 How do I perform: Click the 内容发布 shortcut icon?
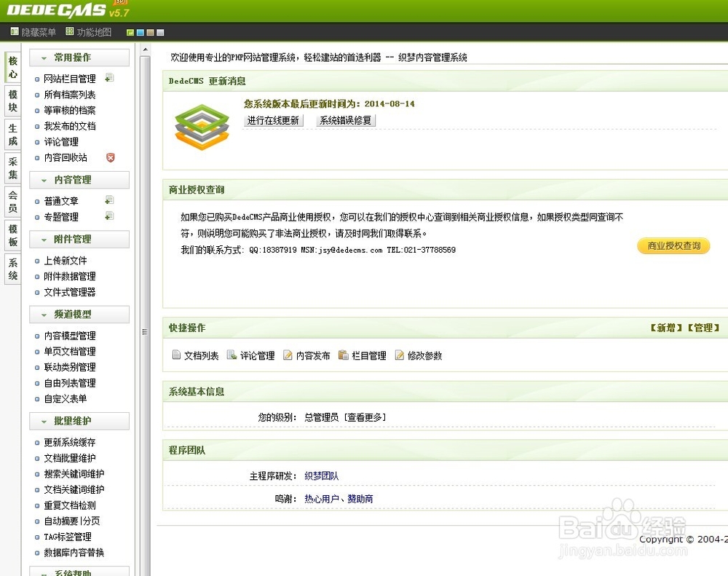[288, 355]
